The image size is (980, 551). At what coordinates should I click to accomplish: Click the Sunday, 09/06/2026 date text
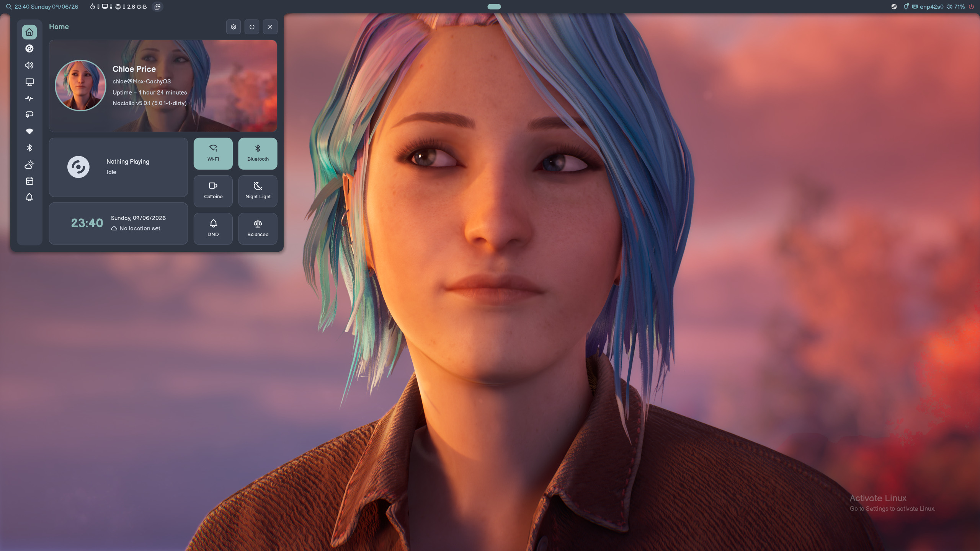pos(138,218)
